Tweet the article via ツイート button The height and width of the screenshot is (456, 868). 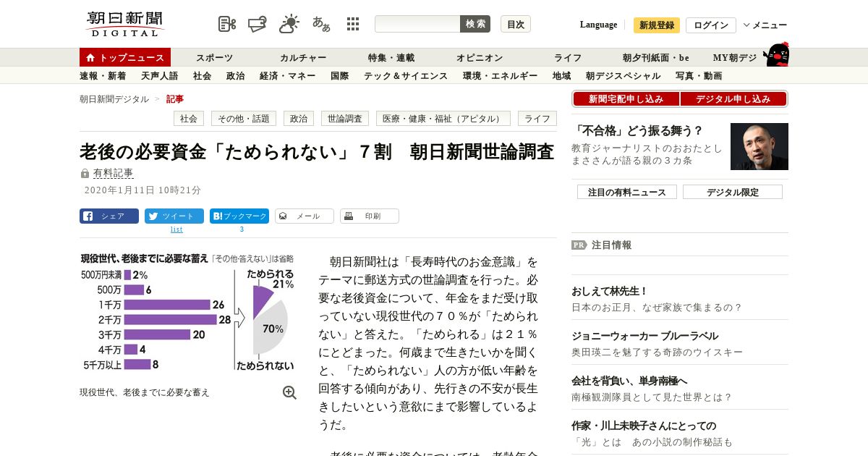click(174, 216)
